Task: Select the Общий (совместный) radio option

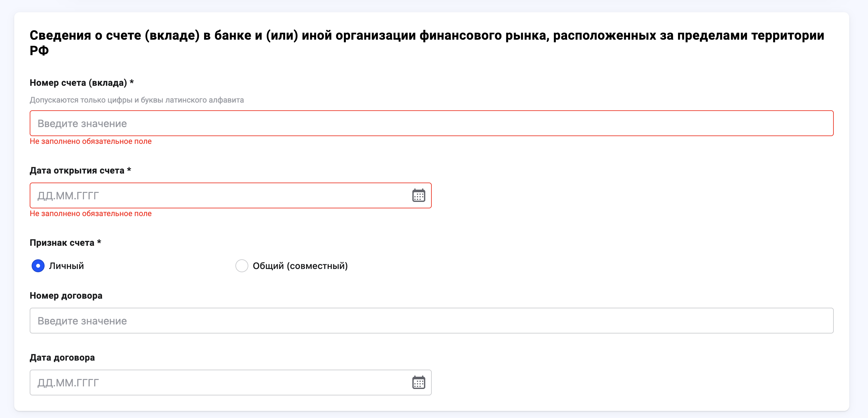Action: point(242,266)
